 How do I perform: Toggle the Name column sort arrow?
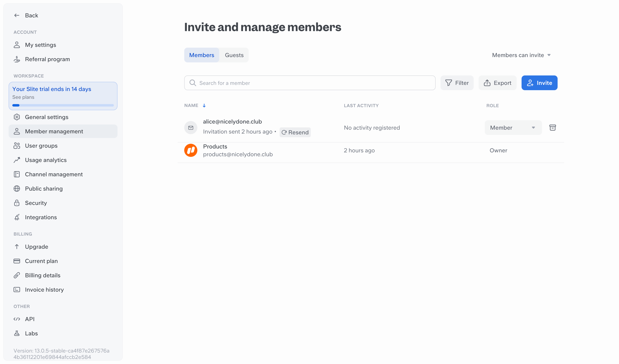(x=204, y=105)
